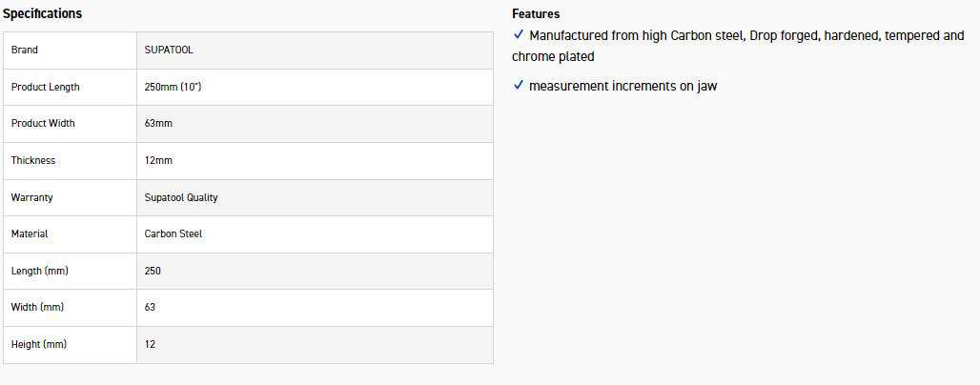Select the Carbon Steel material value
Image resolution: width=980 pixels, height=385 pixels.
click(x=174, y=233)
